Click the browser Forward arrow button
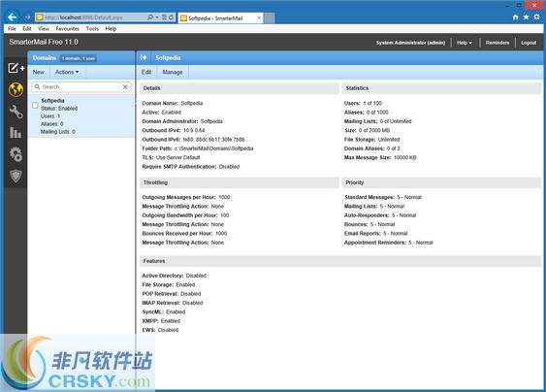 click(27, 17)
